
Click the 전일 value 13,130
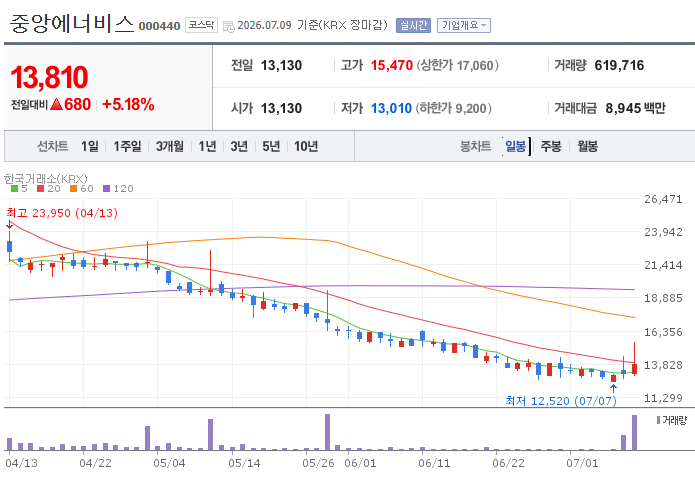[281, 66]
